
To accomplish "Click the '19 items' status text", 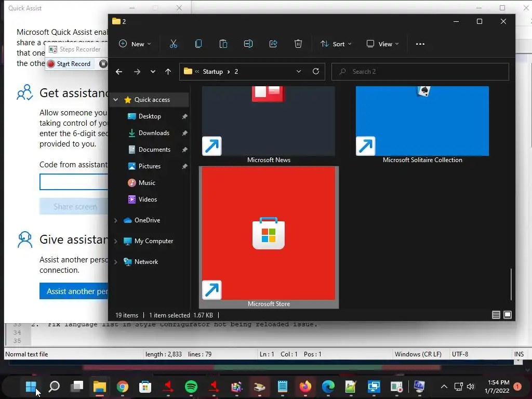I will click(x=127, y=315).
